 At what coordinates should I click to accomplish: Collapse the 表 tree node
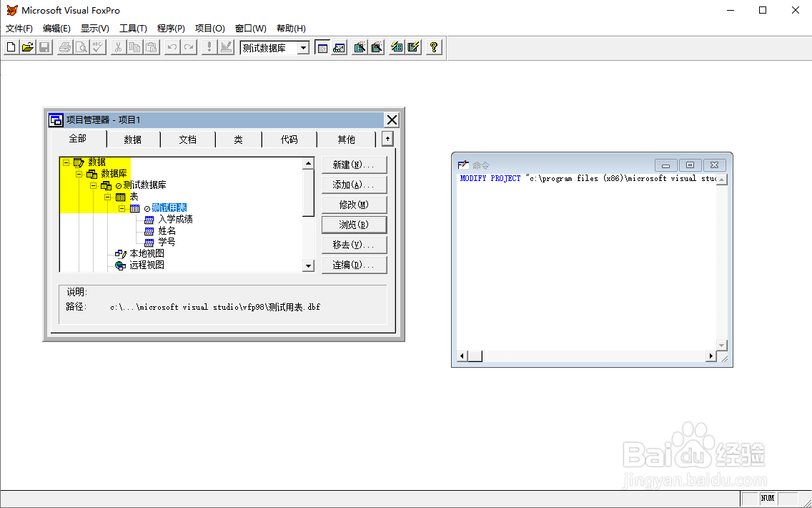[x=108, y=197]
